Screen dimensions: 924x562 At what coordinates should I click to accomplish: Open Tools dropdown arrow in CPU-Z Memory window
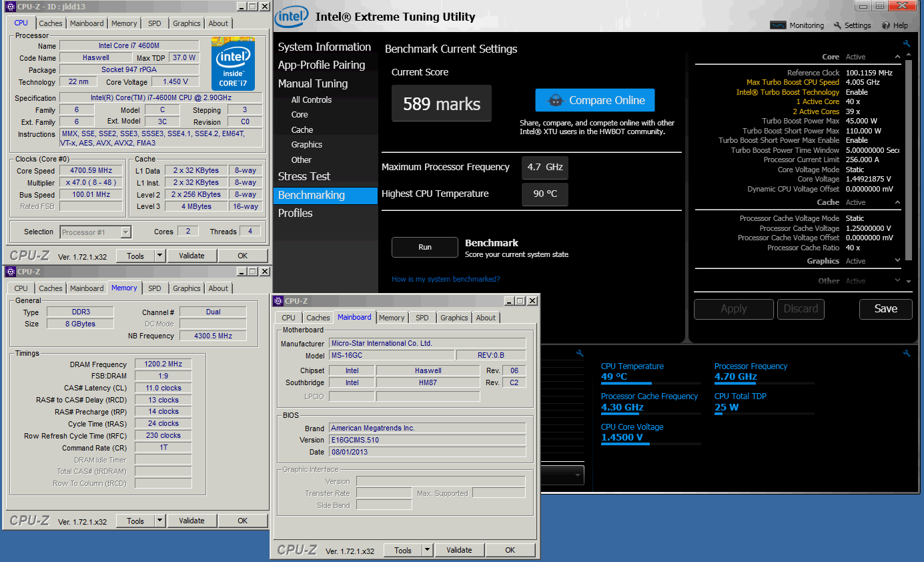pyautogui.click(x=160, y=521)
